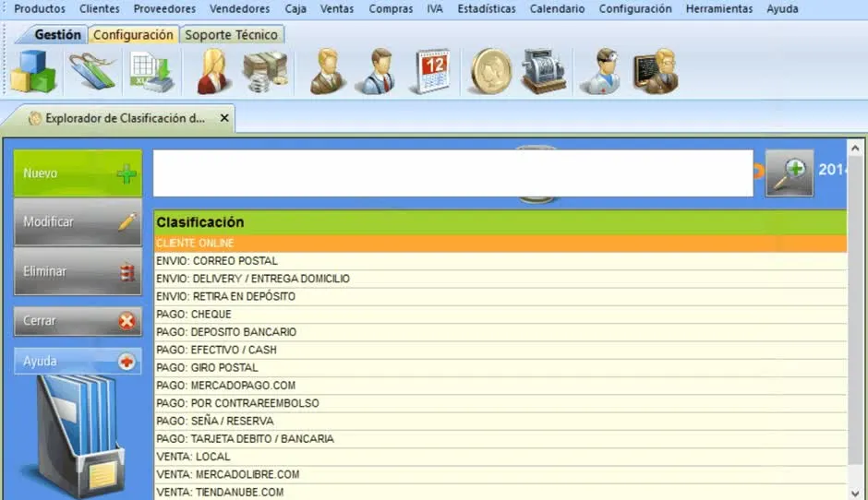The height and width of the screenshot is (500, 868).
Task: Click the scrollbar up arrow
Action: 855,149
